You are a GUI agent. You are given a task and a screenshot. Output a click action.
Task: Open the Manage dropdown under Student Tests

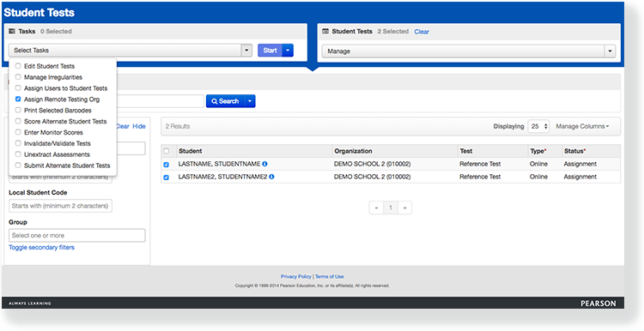469,51
